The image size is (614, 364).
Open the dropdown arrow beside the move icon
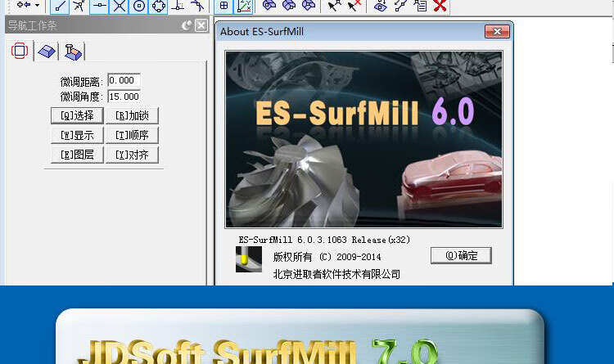click(37, 5)
